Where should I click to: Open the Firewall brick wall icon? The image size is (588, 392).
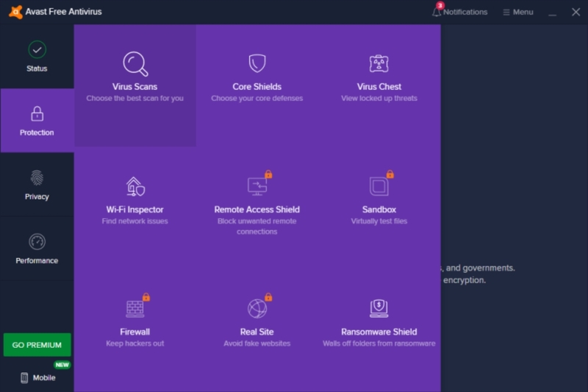[135, 309]
